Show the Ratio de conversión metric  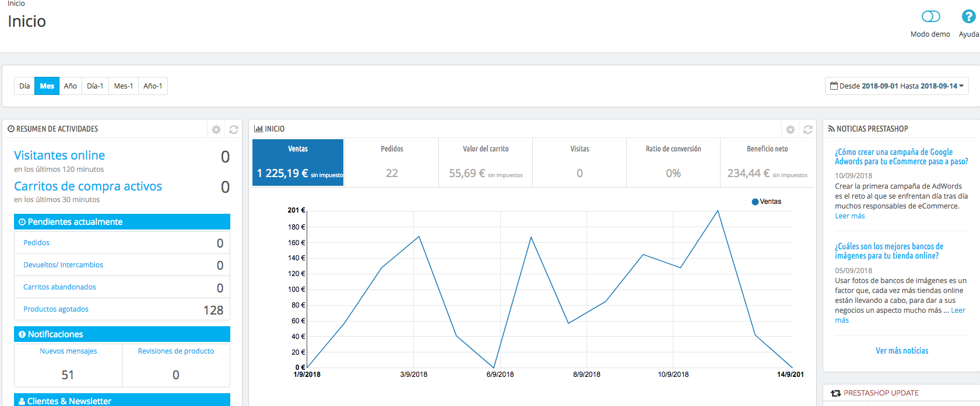pos(673,163)
